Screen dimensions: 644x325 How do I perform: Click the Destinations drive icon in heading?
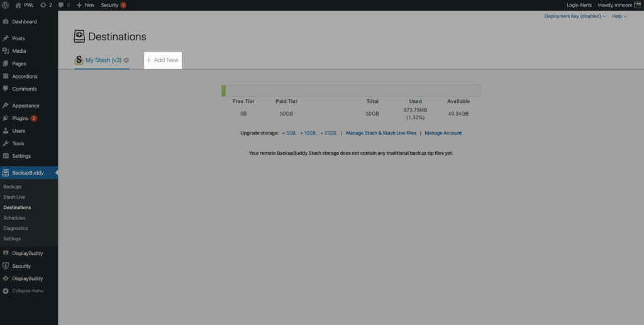coord(79,36)
